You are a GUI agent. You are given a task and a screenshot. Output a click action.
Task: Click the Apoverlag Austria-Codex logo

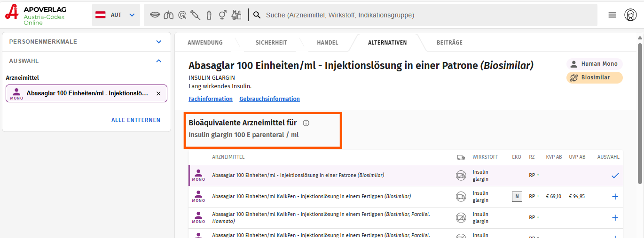pyautogui.click(x=36, y=15)
